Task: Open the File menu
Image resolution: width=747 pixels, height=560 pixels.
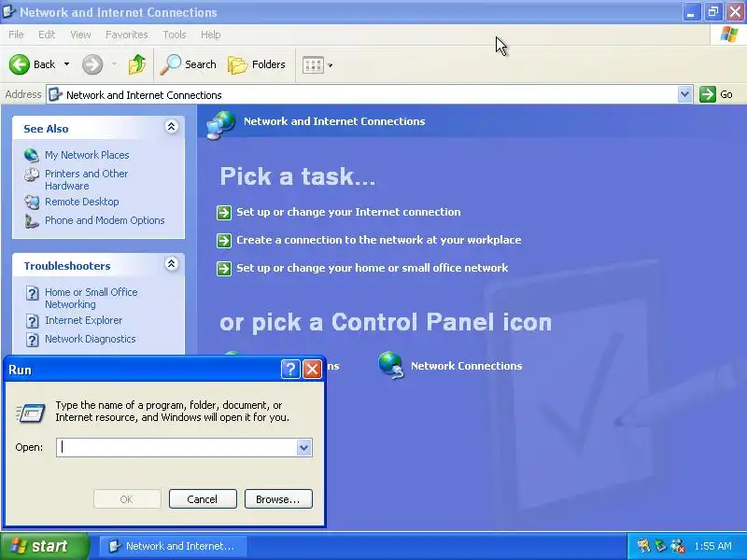Action: (16, 35)
